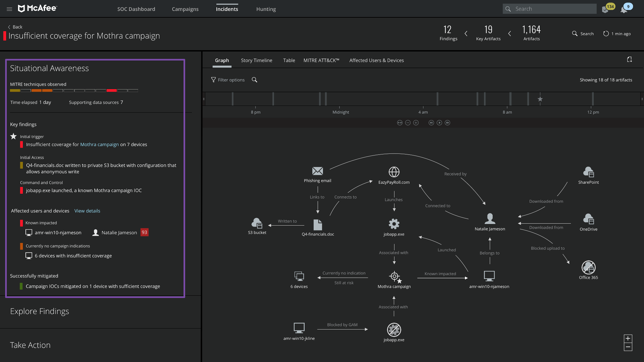Select the amr-win10-jkline device node

[x=299, y=328]
